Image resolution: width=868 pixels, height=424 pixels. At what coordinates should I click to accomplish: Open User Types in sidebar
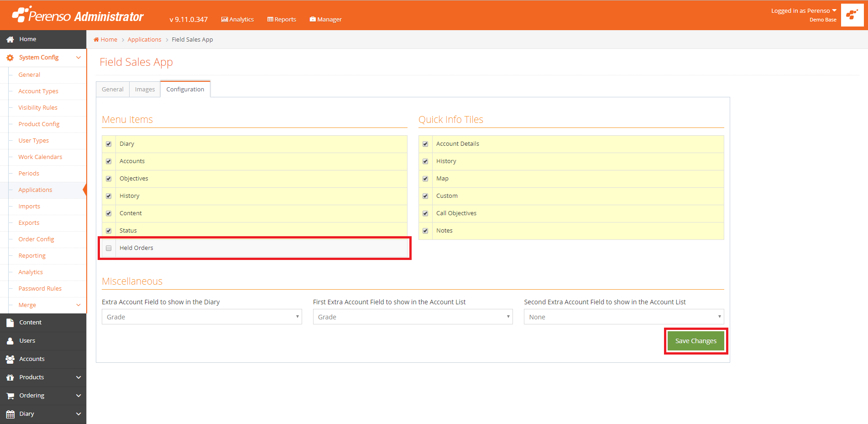pos(34,141)
